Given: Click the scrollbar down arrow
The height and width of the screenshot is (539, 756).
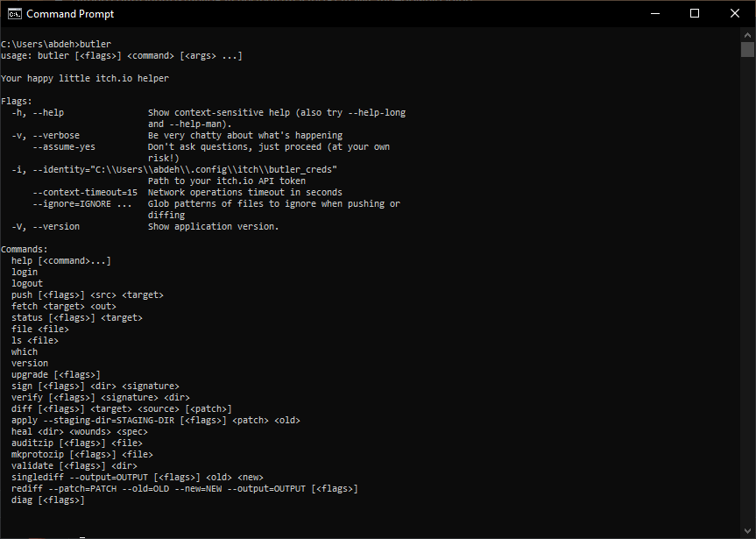Looking at the screenshot, I should [x=747, y=532].
